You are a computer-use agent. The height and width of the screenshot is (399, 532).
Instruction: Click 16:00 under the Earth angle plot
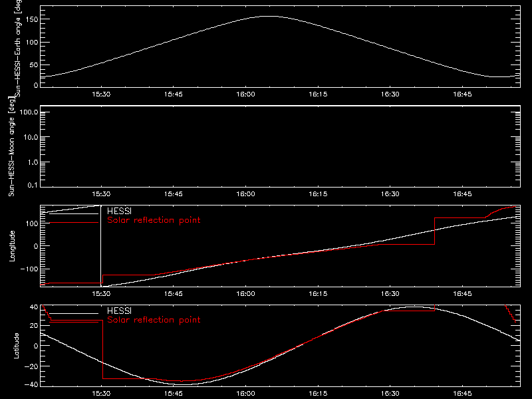pos(245,94)
